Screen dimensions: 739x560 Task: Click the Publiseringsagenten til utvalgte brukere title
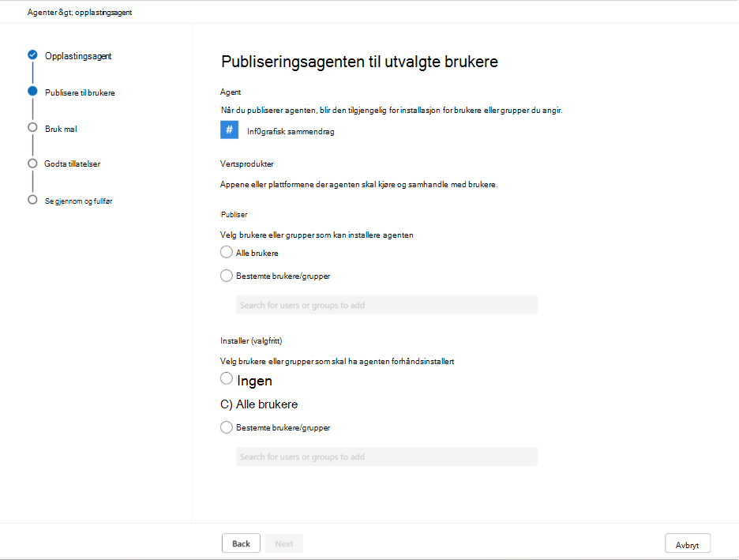point(359,62)
